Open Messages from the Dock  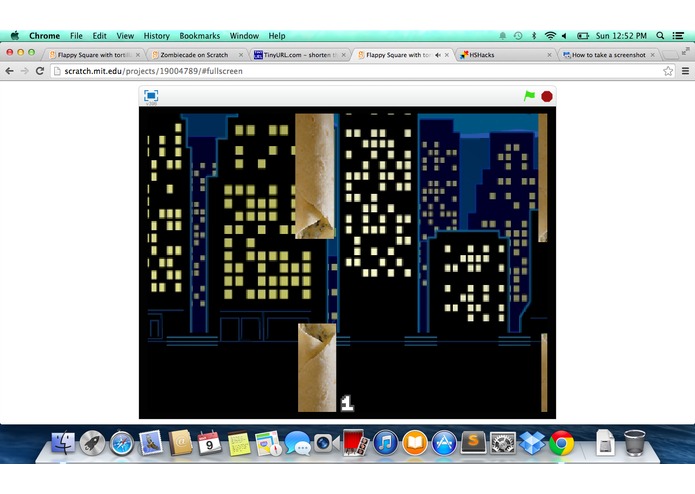point(297,443)
